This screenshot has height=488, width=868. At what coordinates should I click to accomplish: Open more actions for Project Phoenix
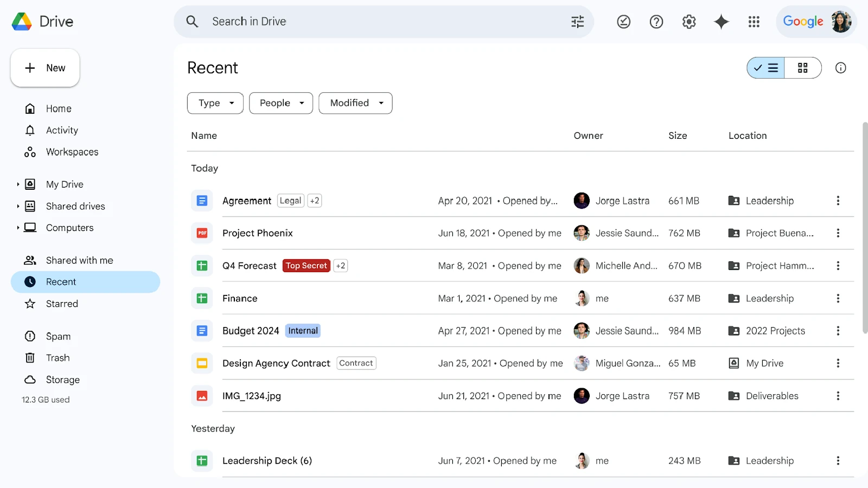pyautogui.click(x=838, y=233)
